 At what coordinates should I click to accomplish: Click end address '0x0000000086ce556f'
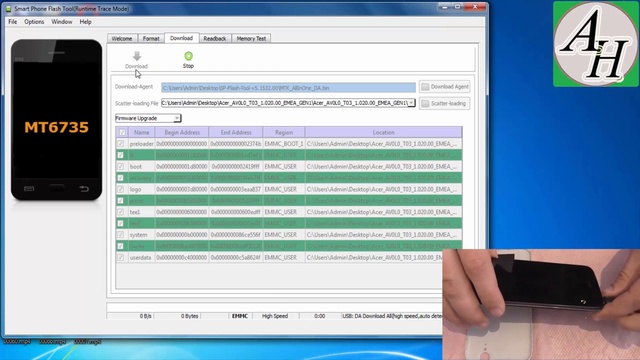click(236, 235)
